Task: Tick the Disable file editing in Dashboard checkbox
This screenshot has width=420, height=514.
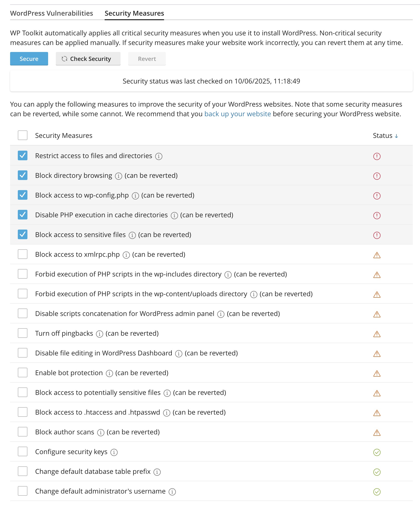Action: [23, 353]
